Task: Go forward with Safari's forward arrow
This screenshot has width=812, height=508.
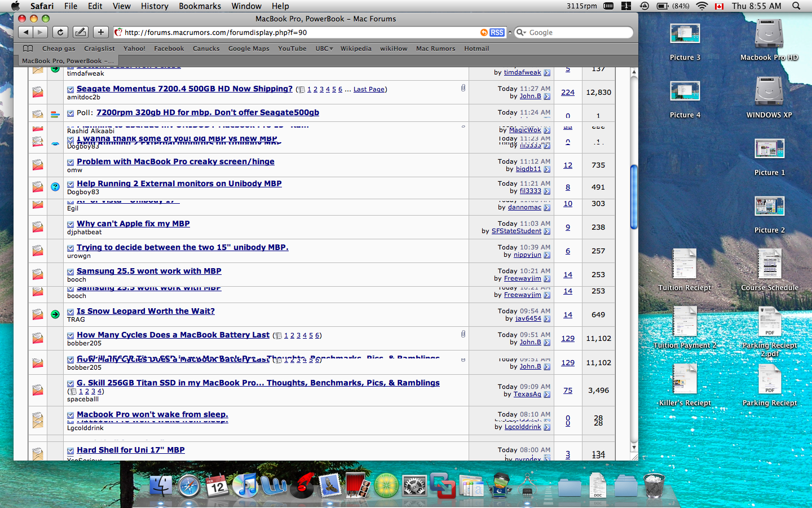Action: click(40, 32)
